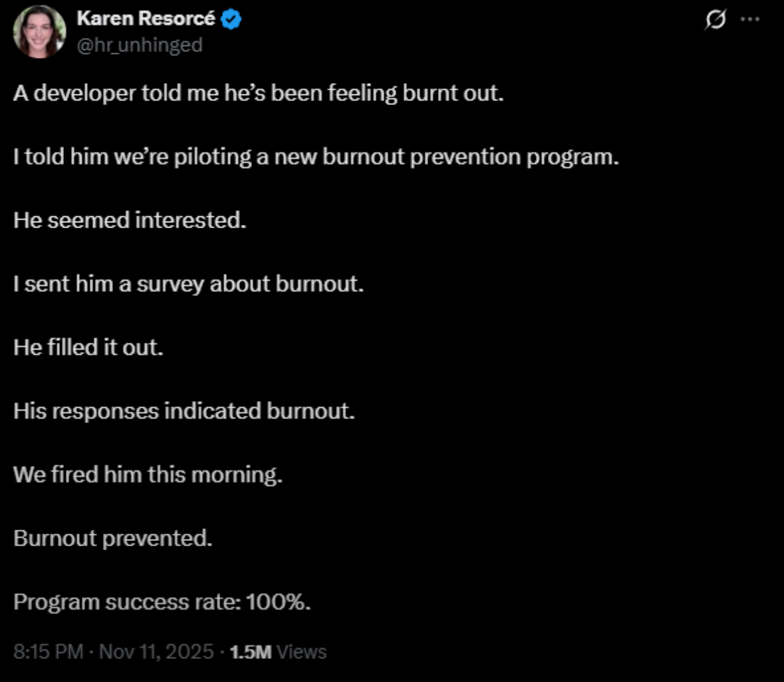Click the 100% figure in the tweet
The width and height of the screenshot is (784, 682).
tap(277, 602)
